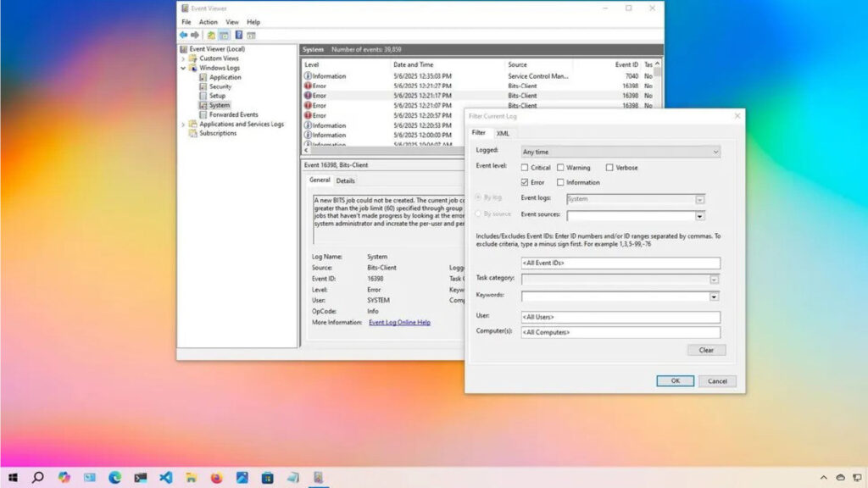Click the blue Help icon in the toolbar
This screenshot has width=868, height=488.
239,35
